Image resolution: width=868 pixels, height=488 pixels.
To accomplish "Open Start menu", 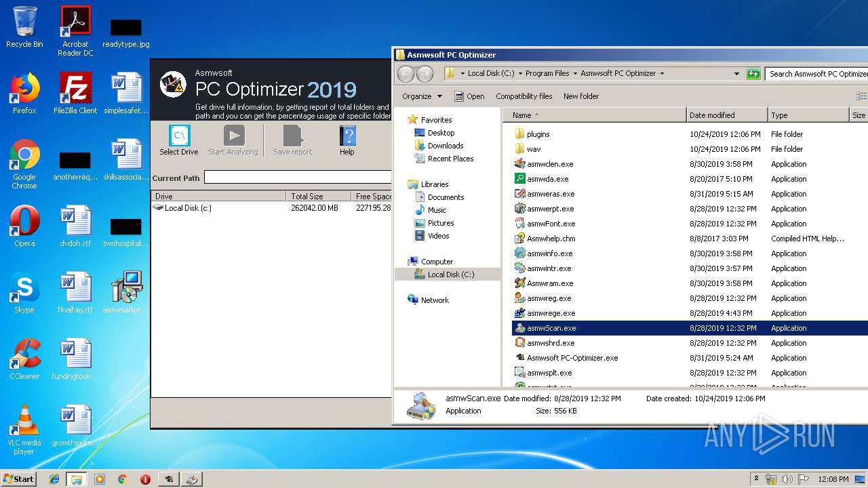I will coord(18,479).
